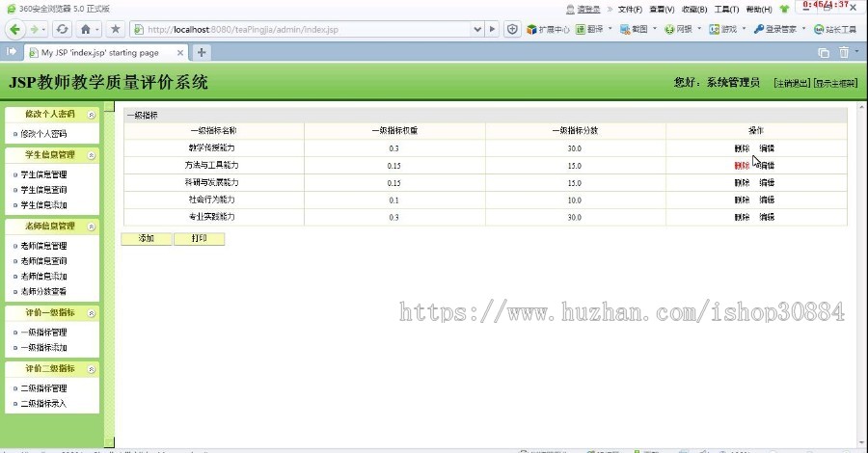Open the 修改个人密码 sidebar link
This screenshot has width=868, height=453.
coord(43,134)
